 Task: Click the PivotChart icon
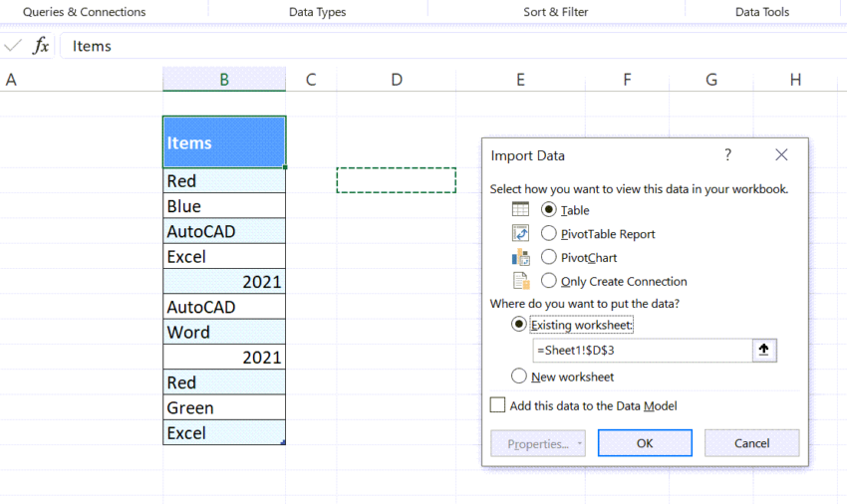tap(520, 257)
